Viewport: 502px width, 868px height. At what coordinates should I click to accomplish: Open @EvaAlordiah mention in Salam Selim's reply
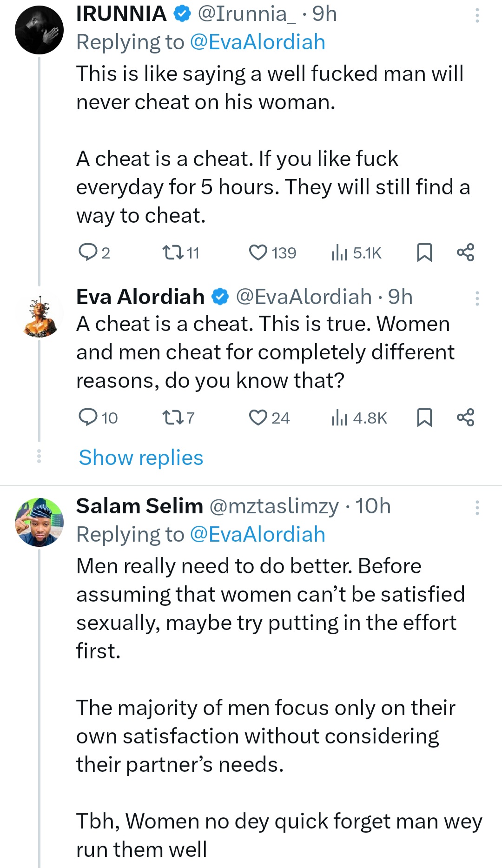(x=257, y=535)
